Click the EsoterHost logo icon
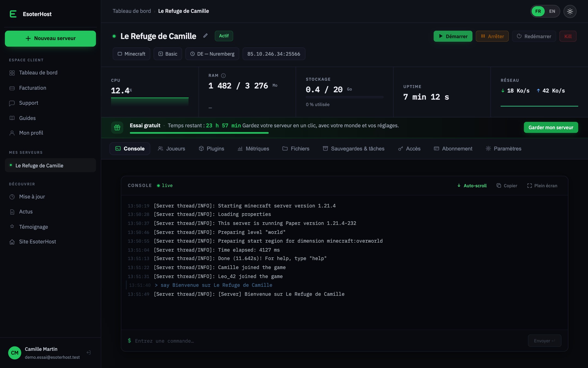The image size is (588, 368). coord(13,14)
